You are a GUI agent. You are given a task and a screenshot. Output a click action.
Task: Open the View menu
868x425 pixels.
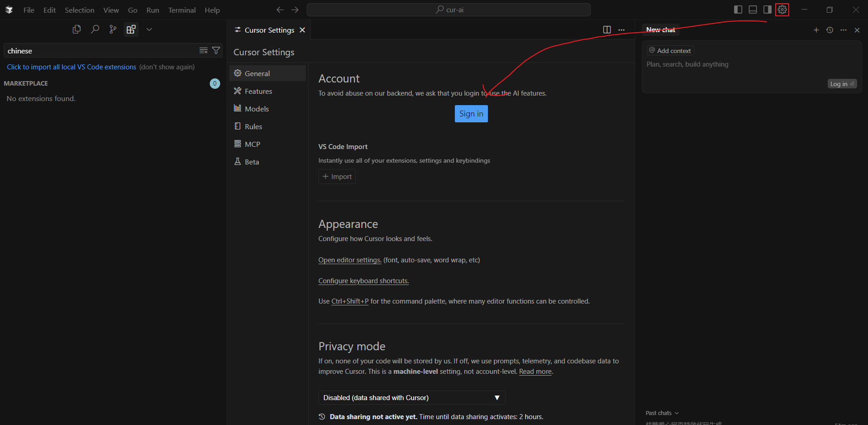(111, 10)
